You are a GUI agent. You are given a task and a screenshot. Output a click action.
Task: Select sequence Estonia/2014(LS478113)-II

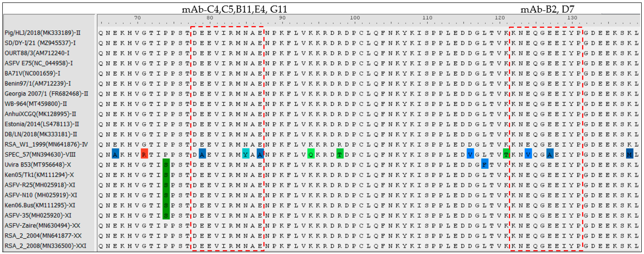point(42,124)
